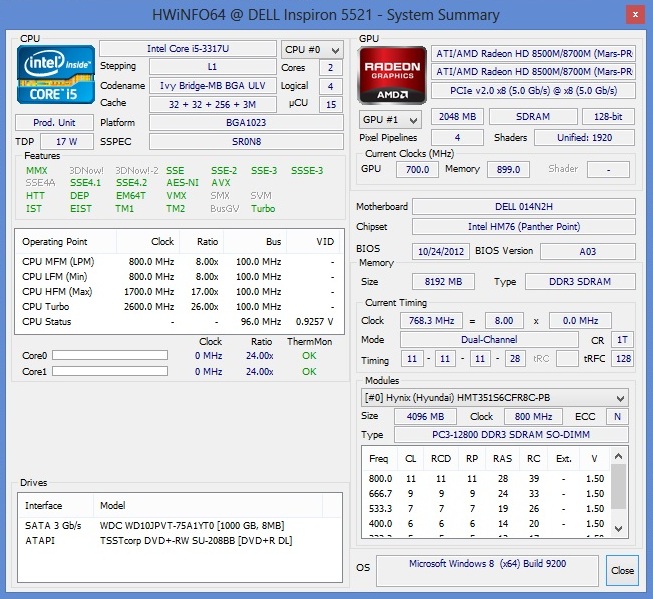Expand the Hynix memory module dropdown
The height and width of the screenshot is (599, 653).
[494, 398]
